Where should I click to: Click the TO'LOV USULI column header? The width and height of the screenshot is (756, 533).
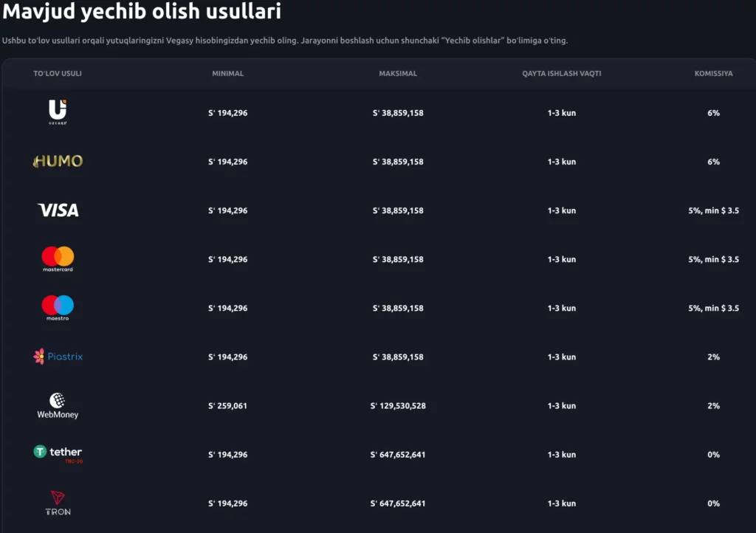point(58,73)
